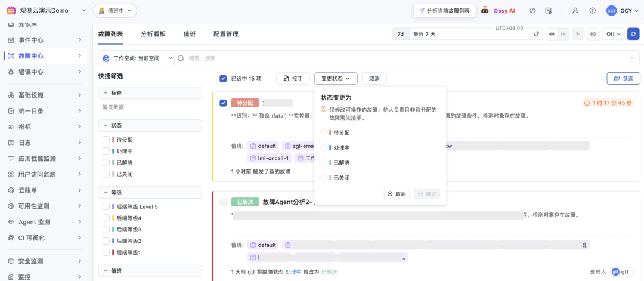The width and height of the screenshot is (644, 281).
Task: Collapse the 状态 filter section
Action: point(150,125)
